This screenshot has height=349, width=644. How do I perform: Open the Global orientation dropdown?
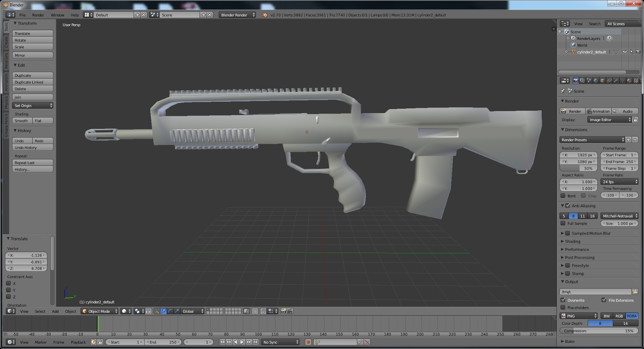[192, 311]
